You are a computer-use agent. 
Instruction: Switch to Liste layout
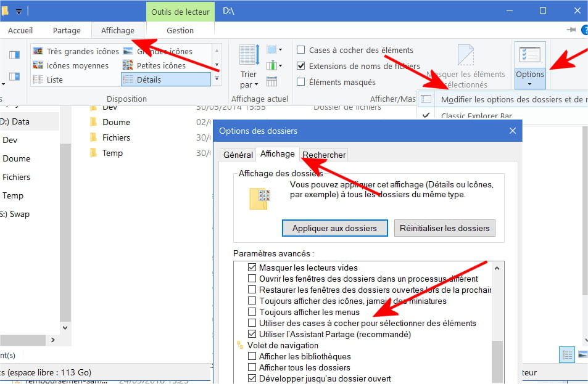click(48, 80)
